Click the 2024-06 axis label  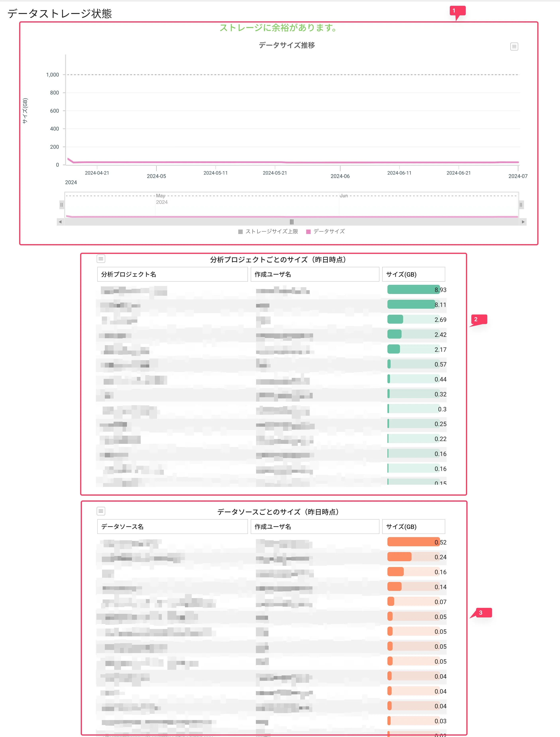coord(340,176)
